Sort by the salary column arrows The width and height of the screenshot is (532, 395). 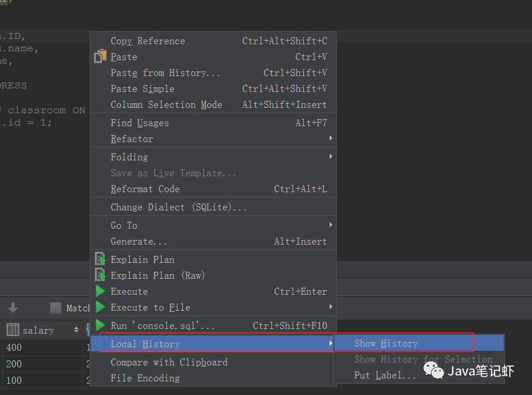click(x=76, y=330)
